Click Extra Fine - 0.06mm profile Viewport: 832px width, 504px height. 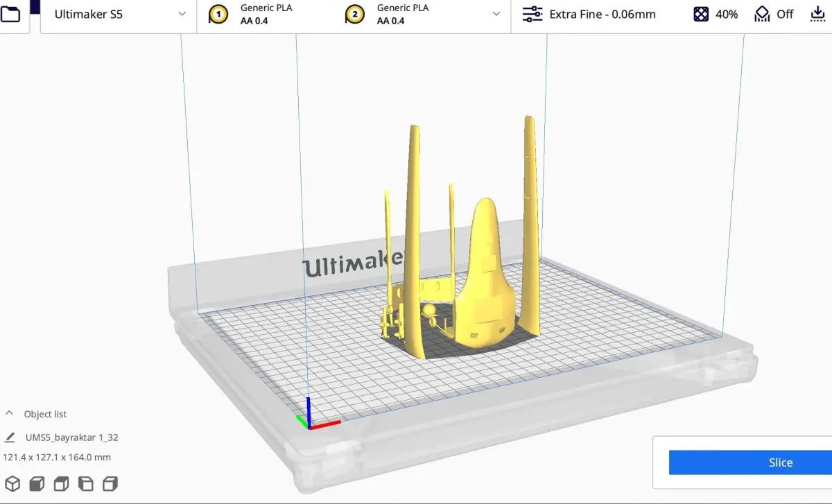[x=603, y=15]
